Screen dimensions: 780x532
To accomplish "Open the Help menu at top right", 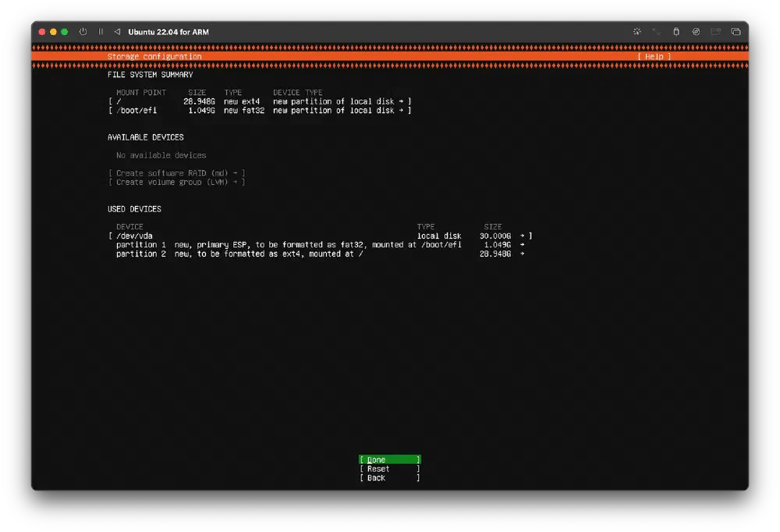I will pyautogui.click(x=654, y=56).
